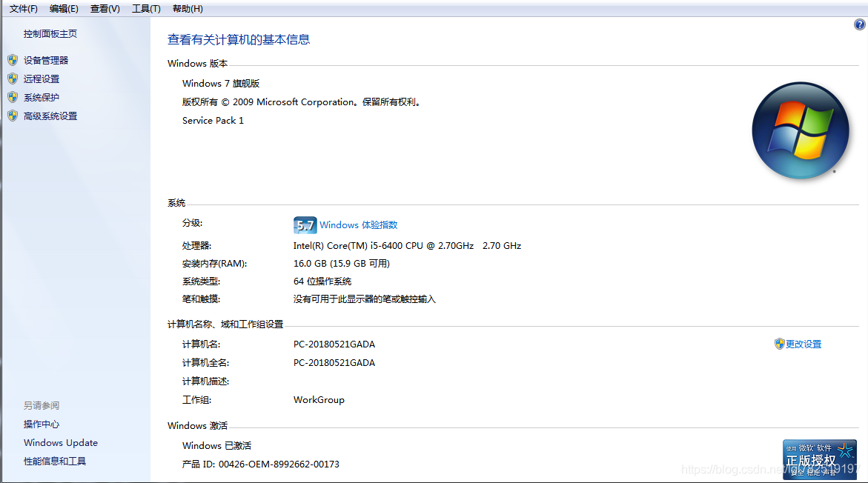Open the 编辑(E) menu
This screenshot has height=483, width=868.
pyautogui.click(x=64, y=9)
